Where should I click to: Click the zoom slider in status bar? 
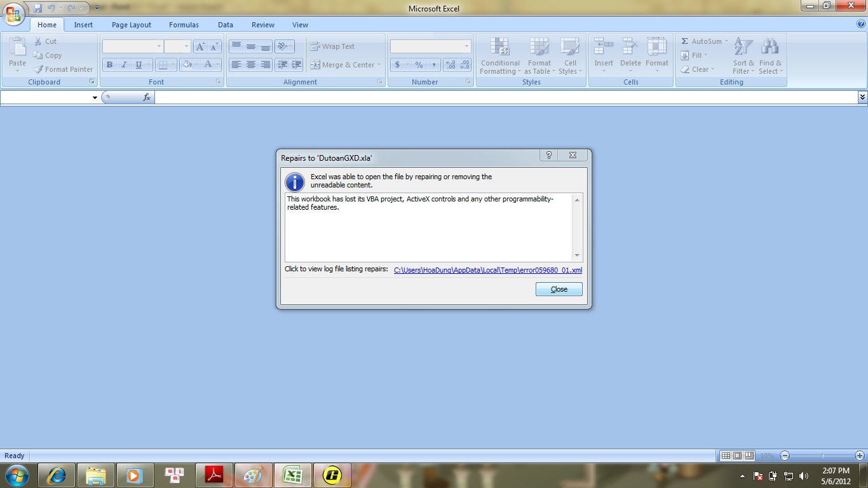coord(822,456)
